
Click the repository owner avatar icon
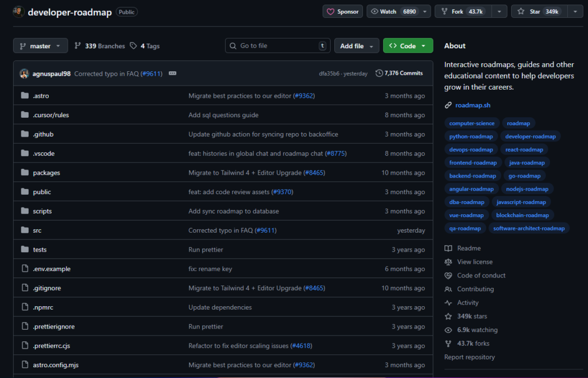click(19, 12)
